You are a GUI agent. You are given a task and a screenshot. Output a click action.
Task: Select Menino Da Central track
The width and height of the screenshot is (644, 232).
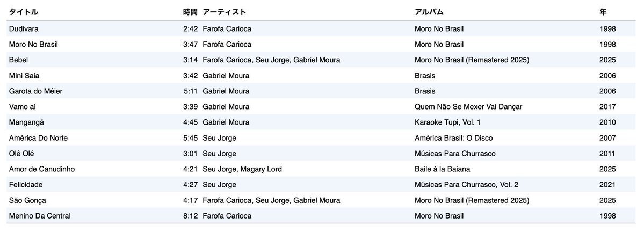[x=321, y=216]
